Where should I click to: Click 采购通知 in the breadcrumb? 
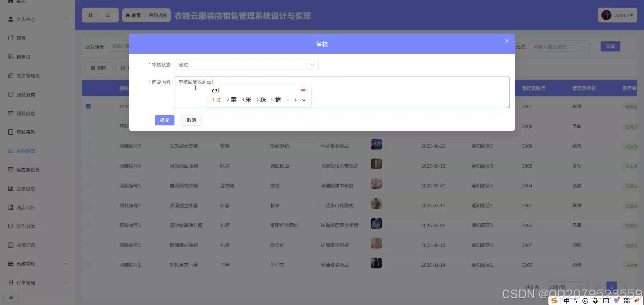tap(158, 15)
